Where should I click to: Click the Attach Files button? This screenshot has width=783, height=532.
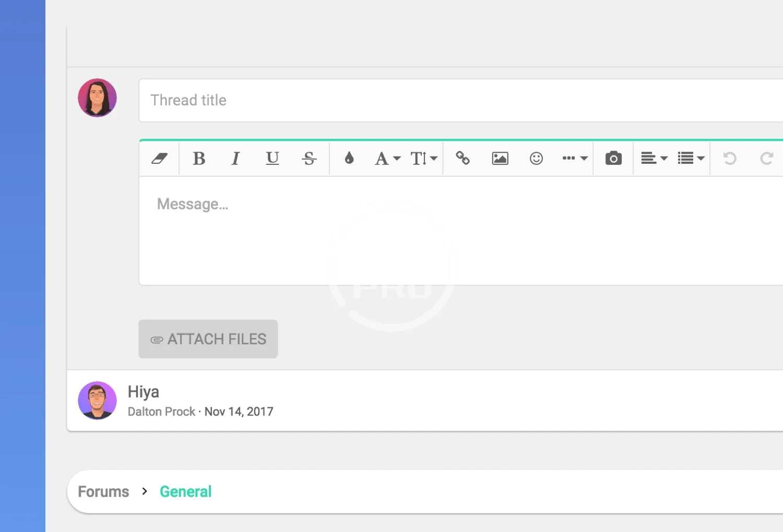(x=208, y=339)
